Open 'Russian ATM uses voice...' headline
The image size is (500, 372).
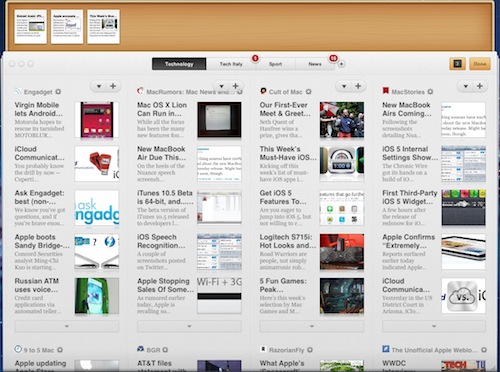pos(37,285)
